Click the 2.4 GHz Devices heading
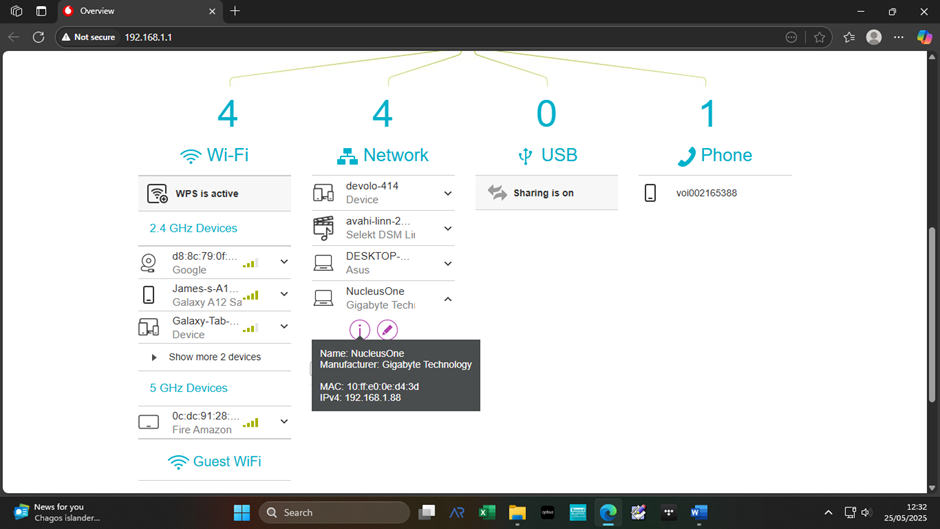Screen dimensions: 940x529 point(193,229)
